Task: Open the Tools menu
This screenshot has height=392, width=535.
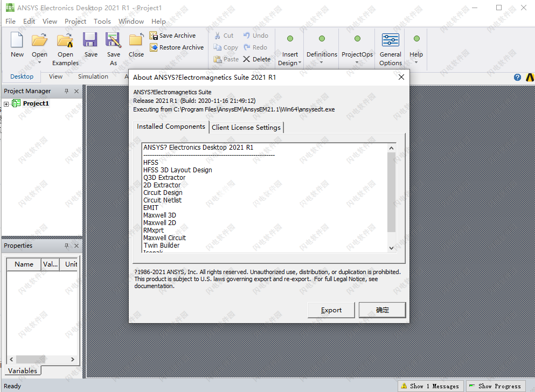Action: click(102, 21)
